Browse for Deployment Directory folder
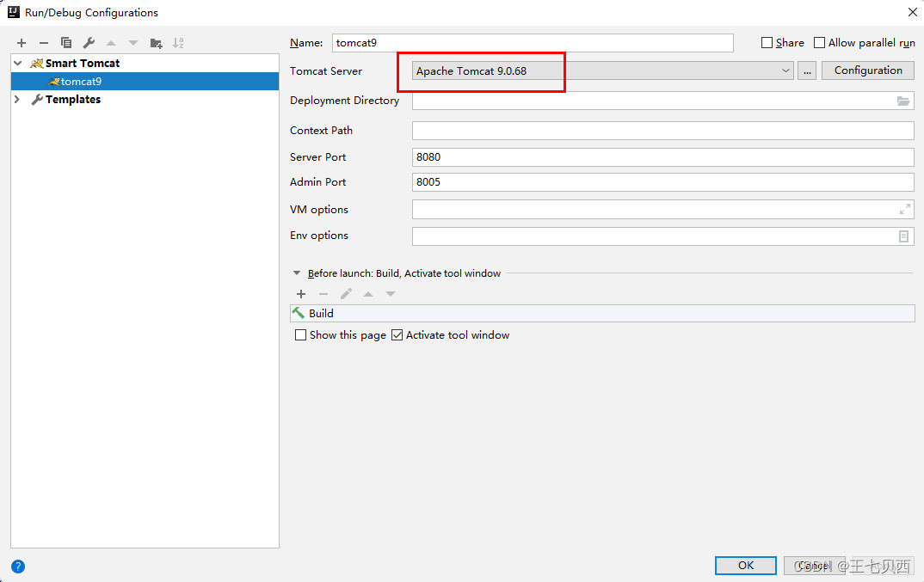The image size is (924, 582). pos(903,101)
